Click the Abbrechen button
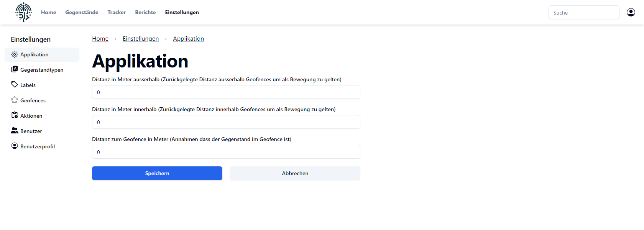644x230 pixels. point(295,173)
